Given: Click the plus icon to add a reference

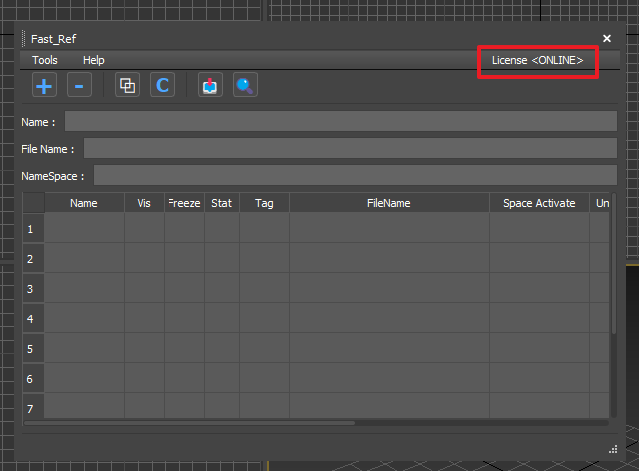Looking at the screenshot, I should tap(44, 86).
